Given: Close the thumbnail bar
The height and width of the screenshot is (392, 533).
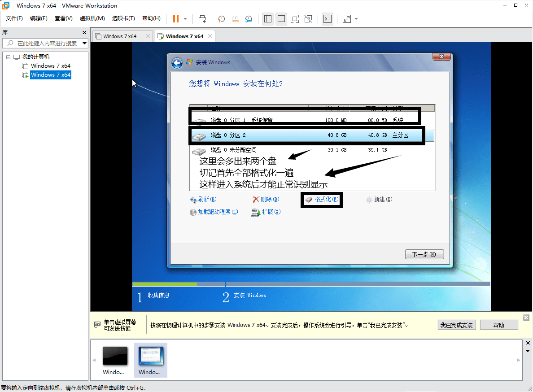Looking at the screenshot, I should 528,343.
